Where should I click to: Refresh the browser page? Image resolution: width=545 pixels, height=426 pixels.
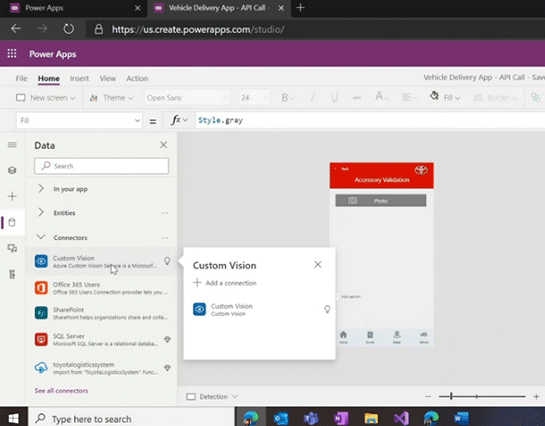pos(68,29)
